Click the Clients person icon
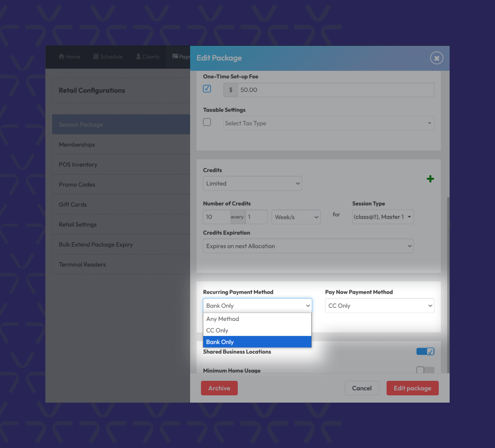This screenshot has height=448, width=495. tap(138, 57)
